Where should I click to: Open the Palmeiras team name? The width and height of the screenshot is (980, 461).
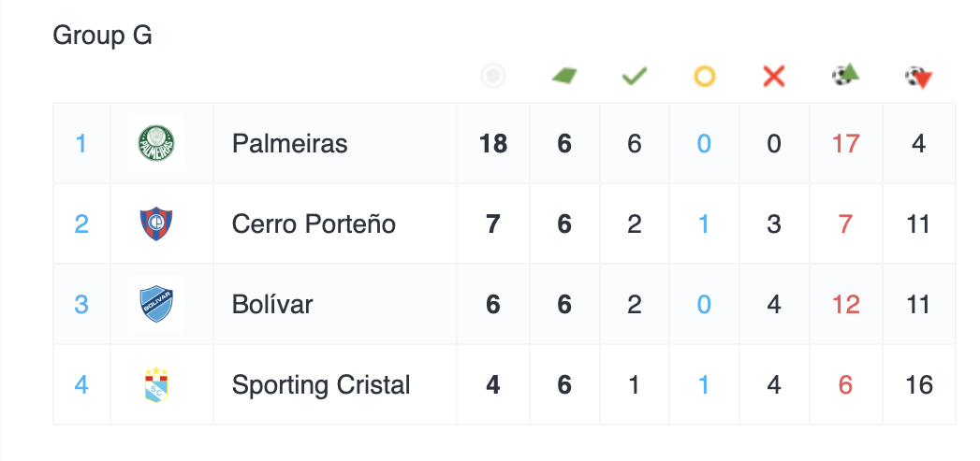(x=289, y=144)
